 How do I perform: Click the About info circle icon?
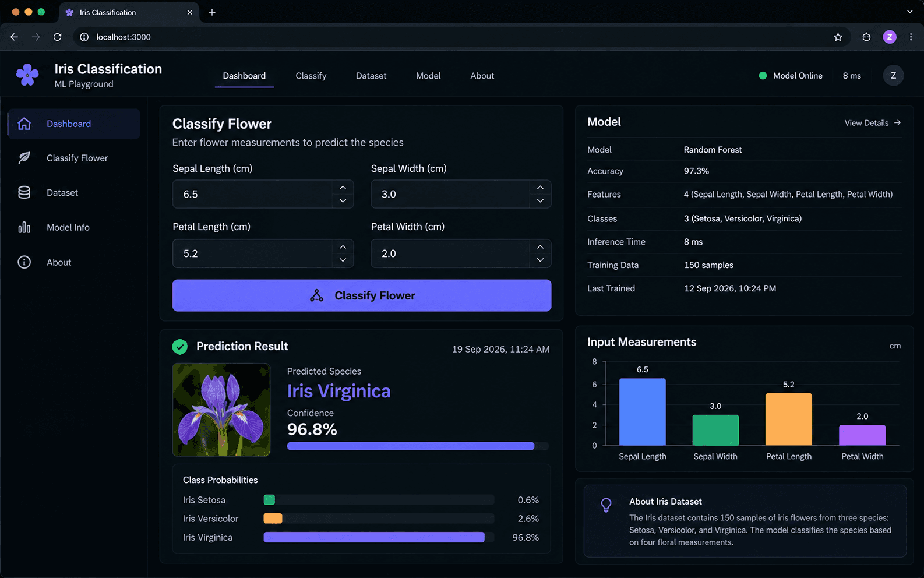(24, 262)
